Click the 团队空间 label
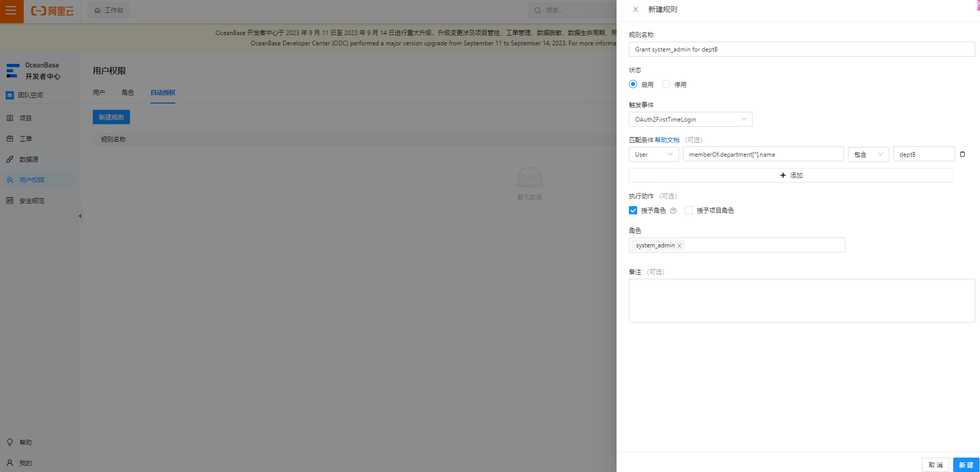Viewport: 980px width, 472px height. [30, 95]
